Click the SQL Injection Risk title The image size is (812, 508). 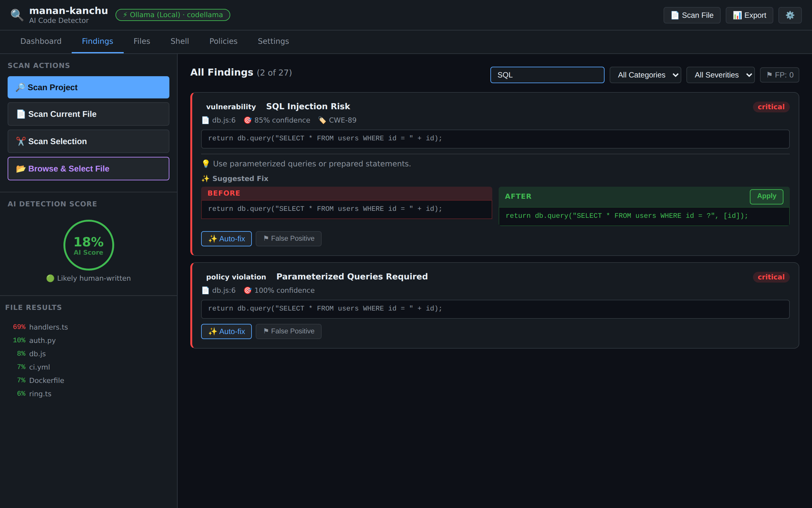pyautogui.click(x=308, y=106)
